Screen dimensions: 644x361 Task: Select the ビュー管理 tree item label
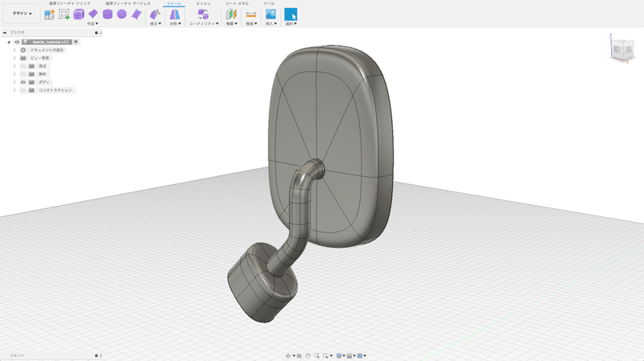(39, 58)
